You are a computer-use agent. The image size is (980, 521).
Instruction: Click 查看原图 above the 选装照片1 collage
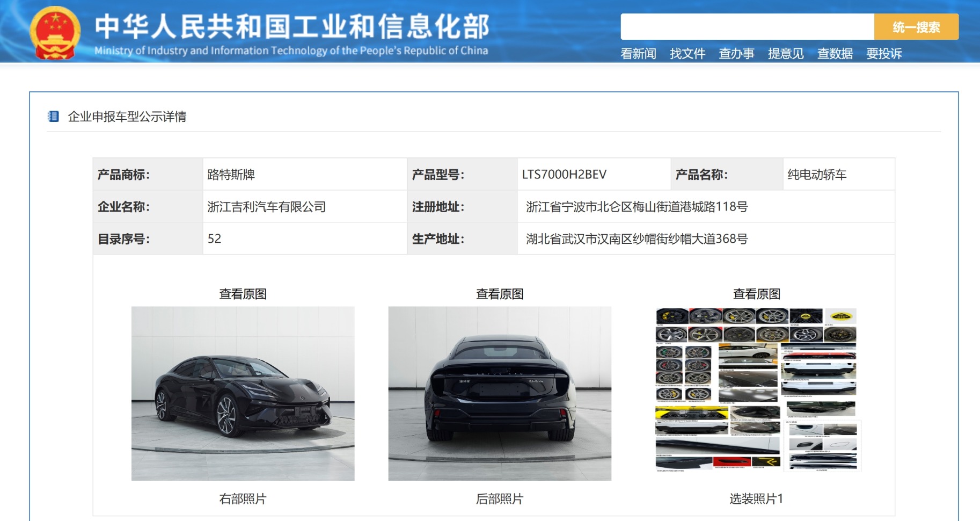click(x=757, y=294)
